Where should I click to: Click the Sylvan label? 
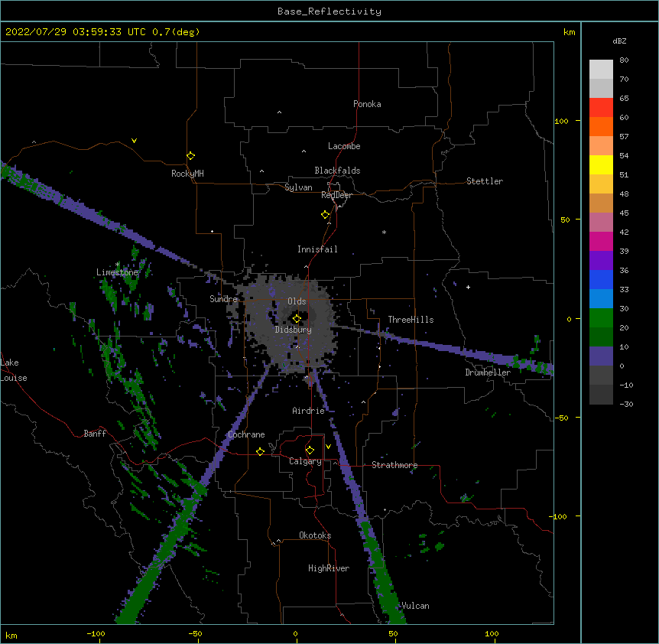click(x=298, y=187)
